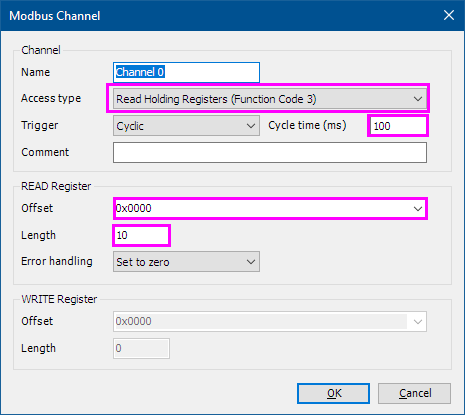This screenshot has height=415, width=465.
Task: Click the Access type label
Action: (x=51, y=98)
